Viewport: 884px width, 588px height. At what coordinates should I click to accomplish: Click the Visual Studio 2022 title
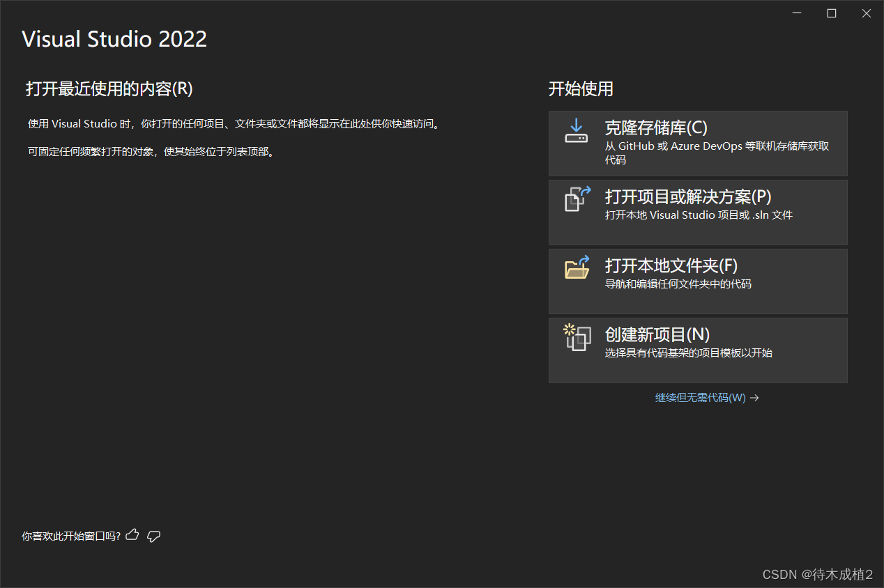point(114,39)
